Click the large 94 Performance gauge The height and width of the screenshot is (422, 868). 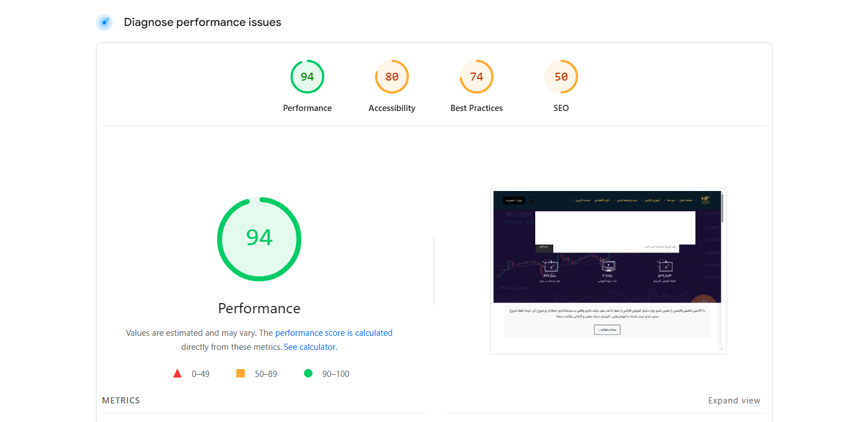[259, 239]
